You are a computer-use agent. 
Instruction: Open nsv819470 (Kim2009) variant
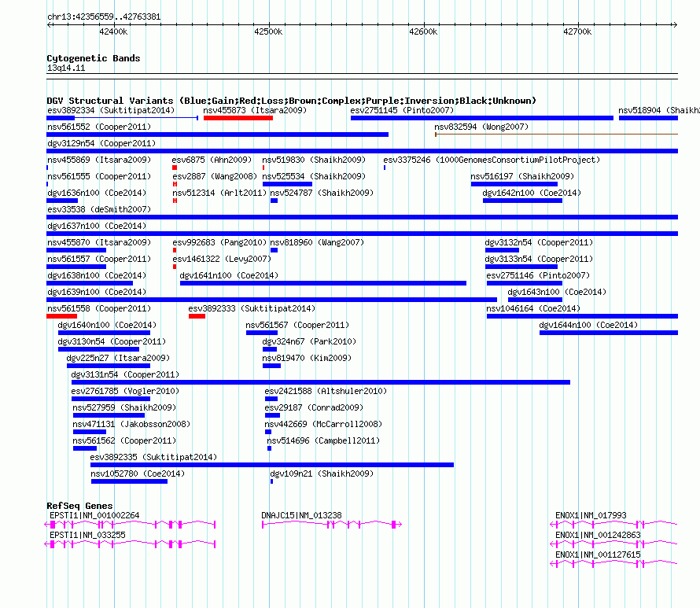pyautogui.click(x=307, y=358)
